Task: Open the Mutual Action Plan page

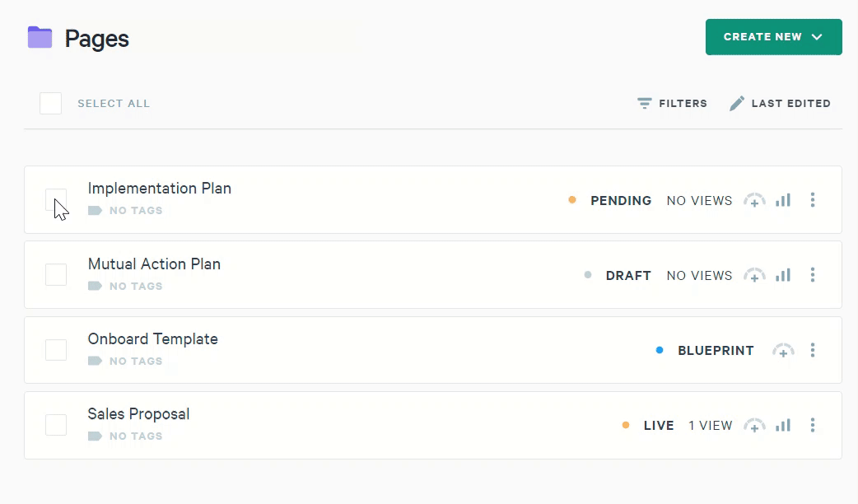Action: 154,264
